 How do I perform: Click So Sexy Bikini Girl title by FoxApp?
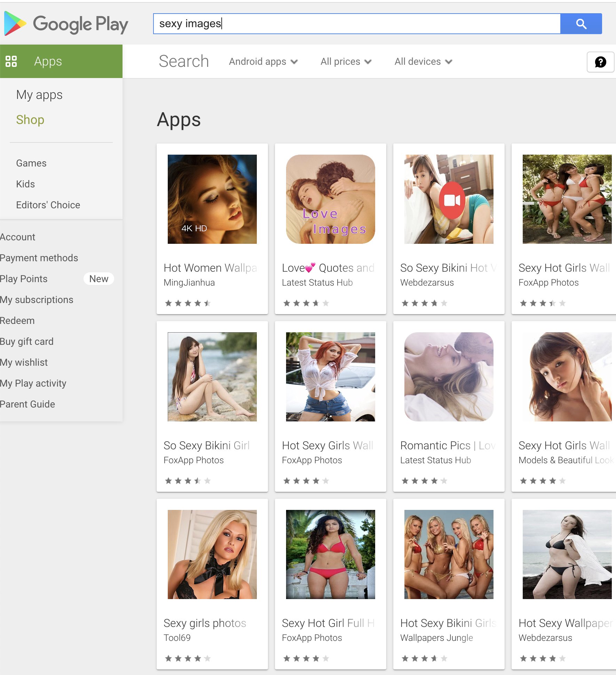point(207,445)
